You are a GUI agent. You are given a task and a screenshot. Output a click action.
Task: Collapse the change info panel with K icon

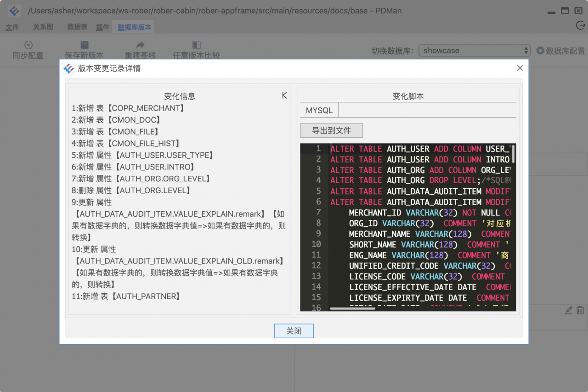click(x=284, y=95)
